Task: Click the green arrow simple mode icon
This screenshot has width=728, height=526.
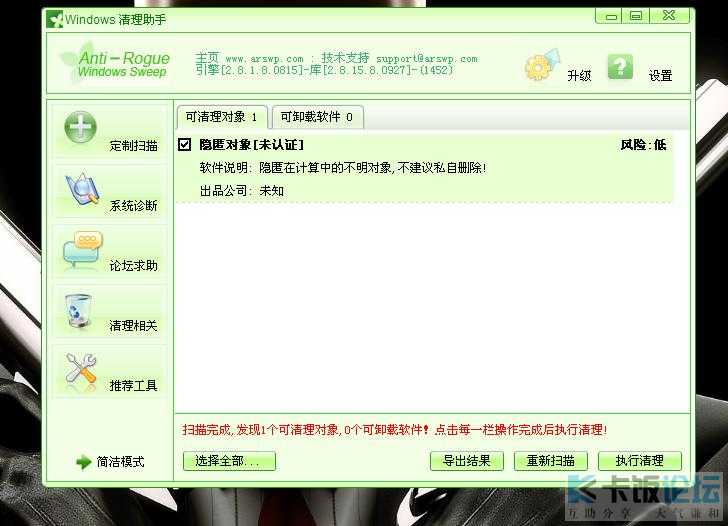Action: click(x=83, y=462)
